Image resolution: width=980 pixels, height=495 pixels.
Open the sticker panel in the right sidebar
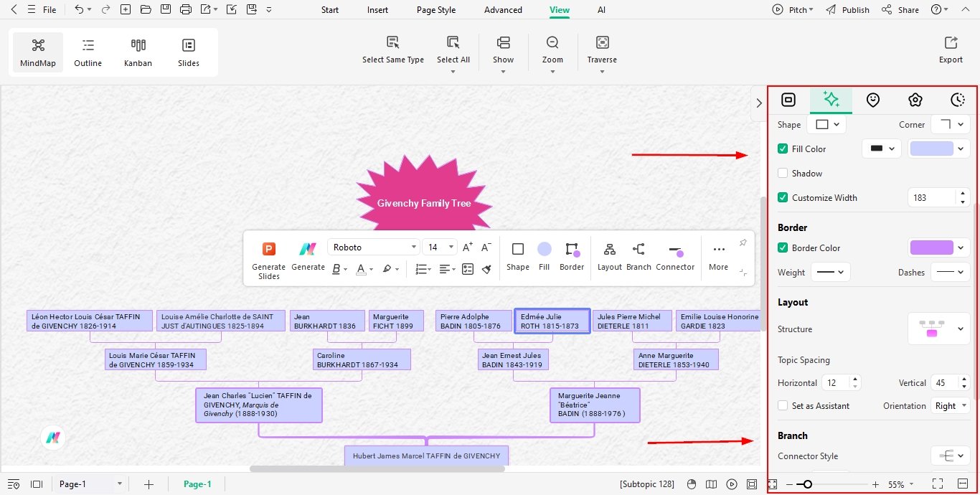pos(873,100)
